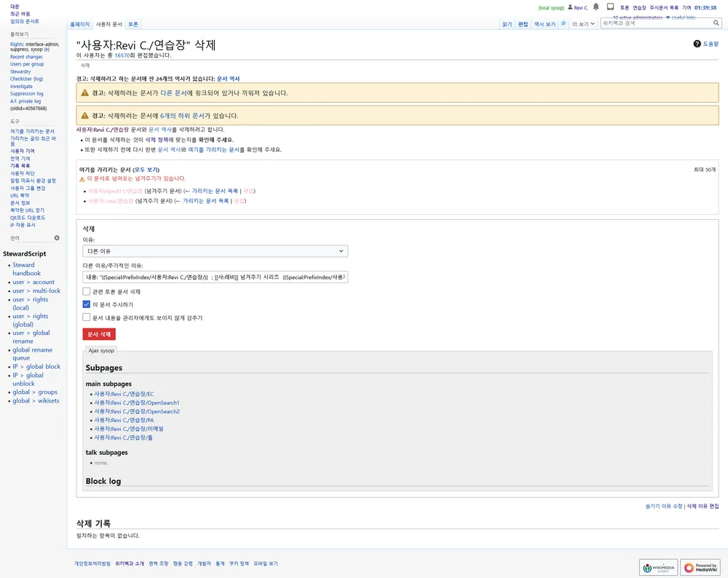Open subpage '사용자:Revi C./연습장/EC'
Image resolution: width=728 pixels, height=578 pixels.
[x=124, y=394]
